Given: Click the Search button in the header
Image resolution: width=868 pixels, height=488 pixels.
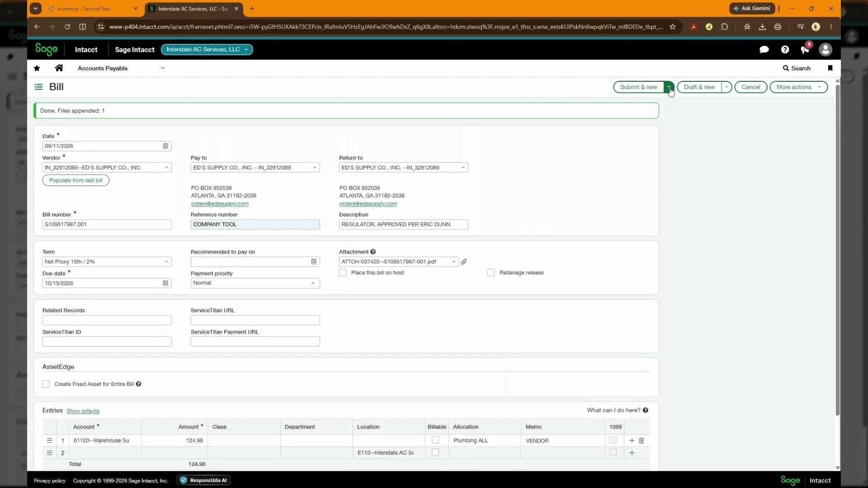Looking at the screenshot, I should click(x=797, y=68).
